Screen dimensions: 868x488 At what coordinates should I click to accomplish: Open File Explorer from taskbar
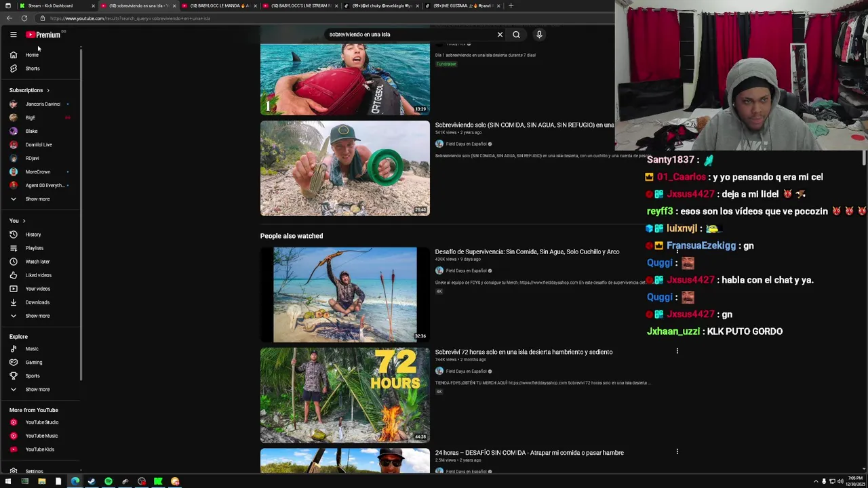(x=41, y=482)
